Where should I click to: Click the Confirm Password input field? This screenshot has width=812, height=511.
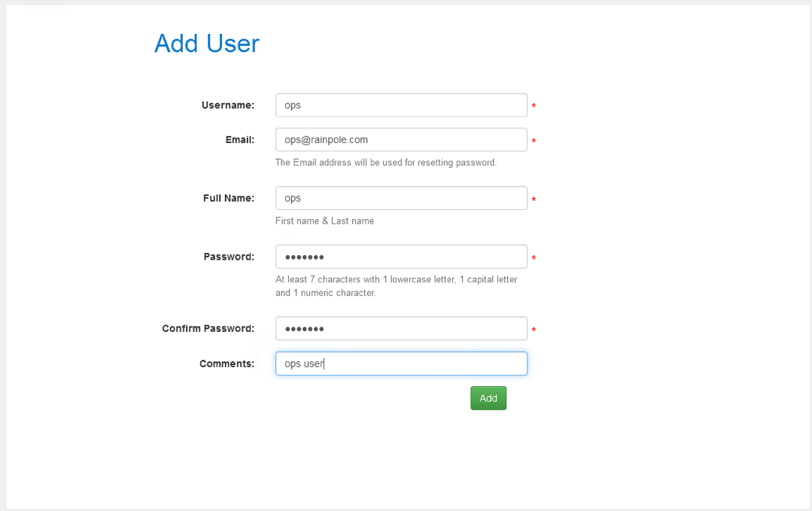[401, 328]
